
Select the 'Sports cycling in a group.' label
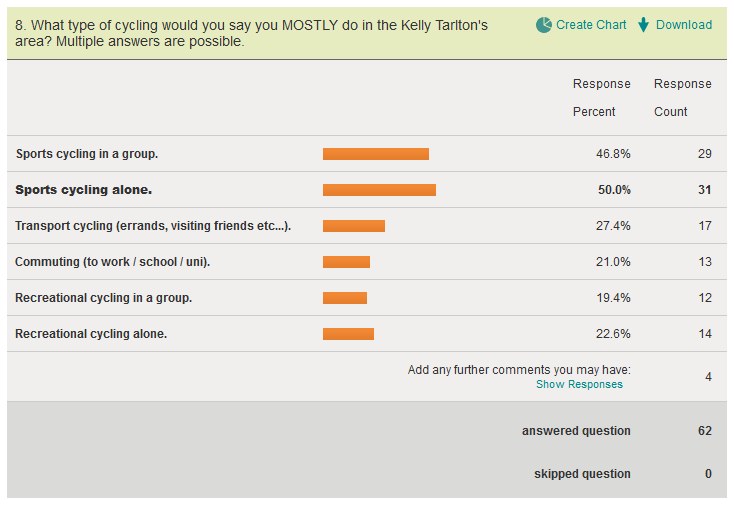[x=87, y=154]
